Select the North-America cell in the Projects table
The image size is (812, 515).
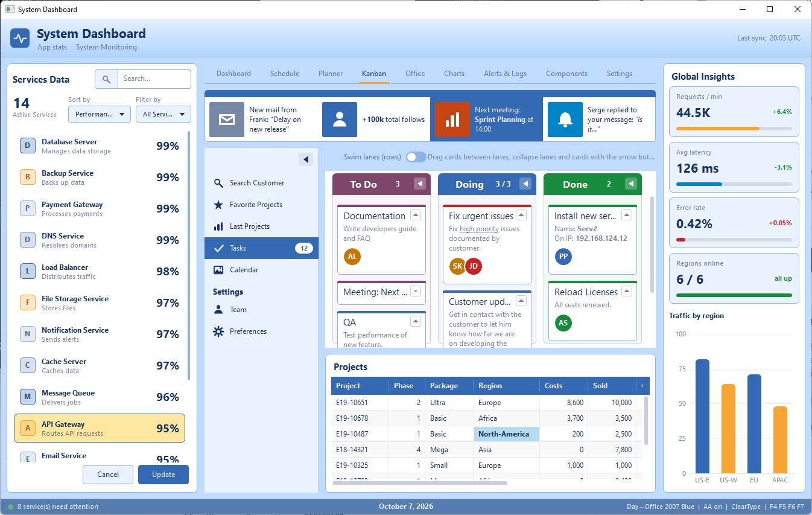coord(506,434)
